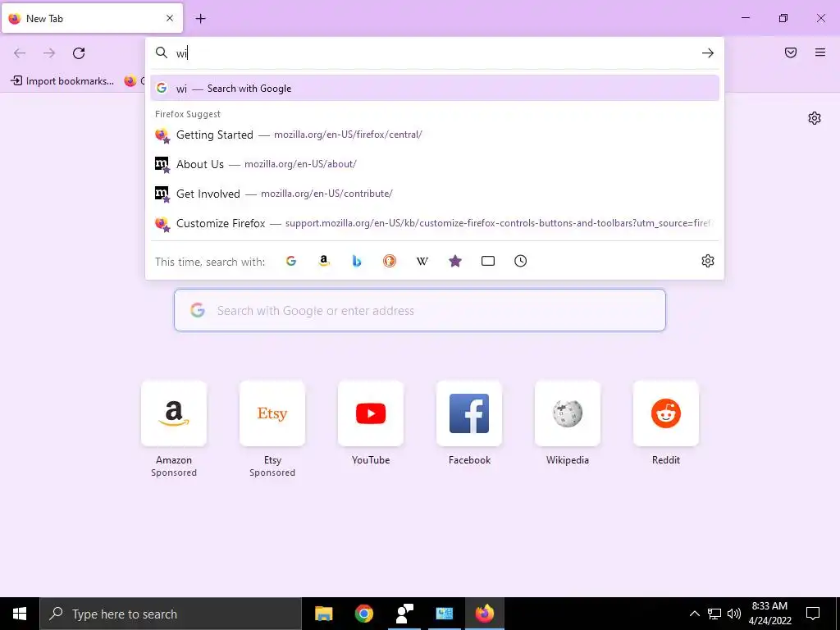This screenshot has width=840, height=630.
Task: Open Customize Firefox suggestion
Action: coord(435,223)
